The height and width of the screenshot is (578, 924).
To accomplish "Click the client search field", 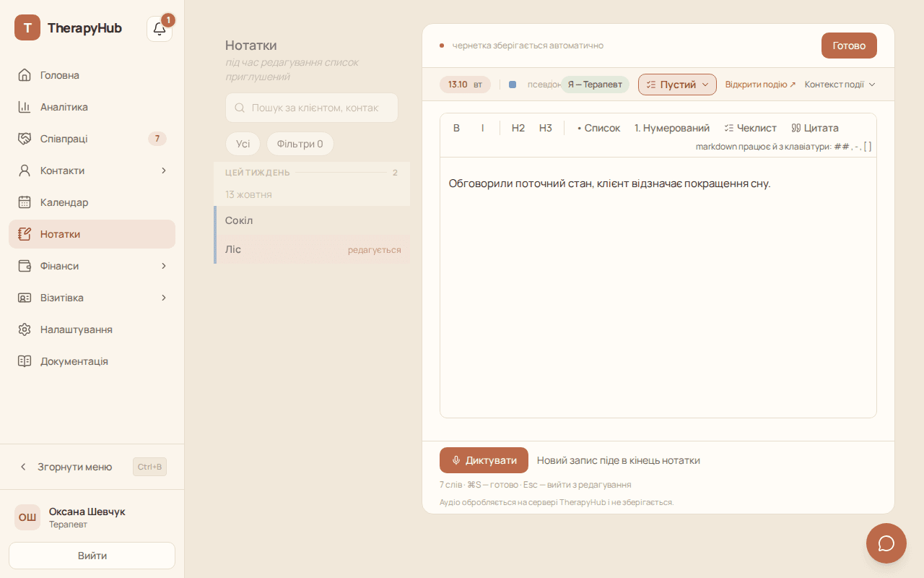I will click(312, 108).
